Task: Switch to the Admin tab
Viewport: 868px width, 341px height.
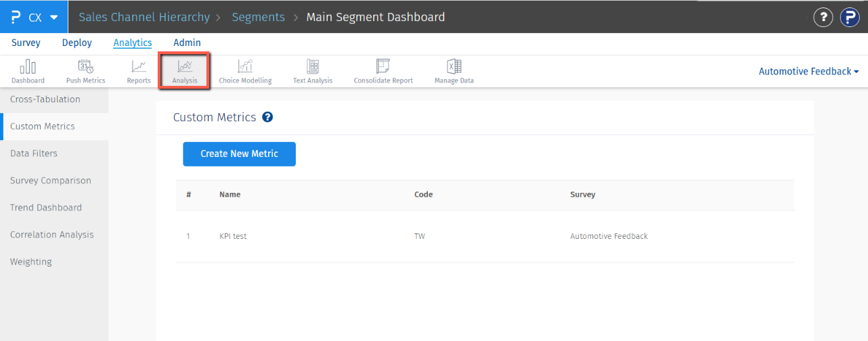Action: 187,43
